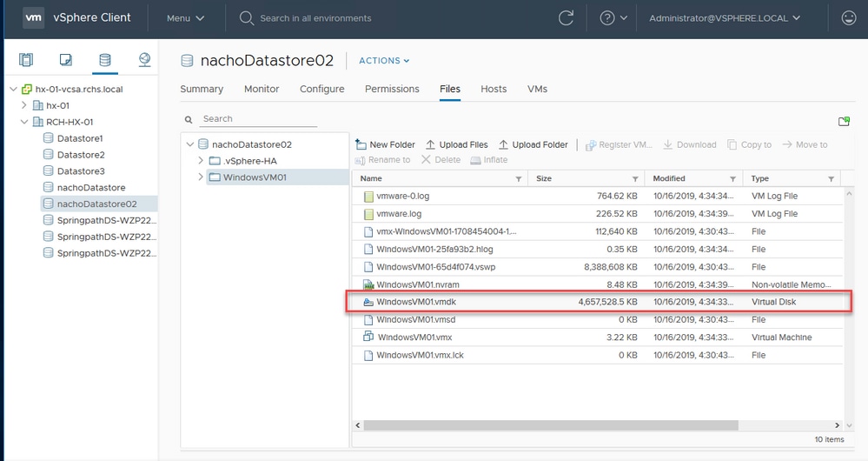Collapse the RCH-HX-01 tree node
The image size is (868, 461).
pyautogui.click(x=23, y=122)
